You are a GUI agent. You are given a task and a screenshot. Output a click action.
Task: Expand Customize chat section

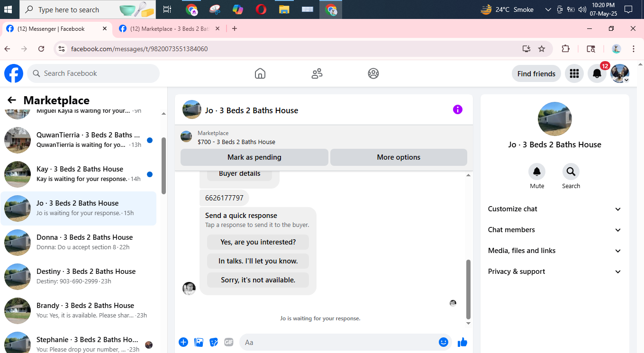(x=554, y=209)
